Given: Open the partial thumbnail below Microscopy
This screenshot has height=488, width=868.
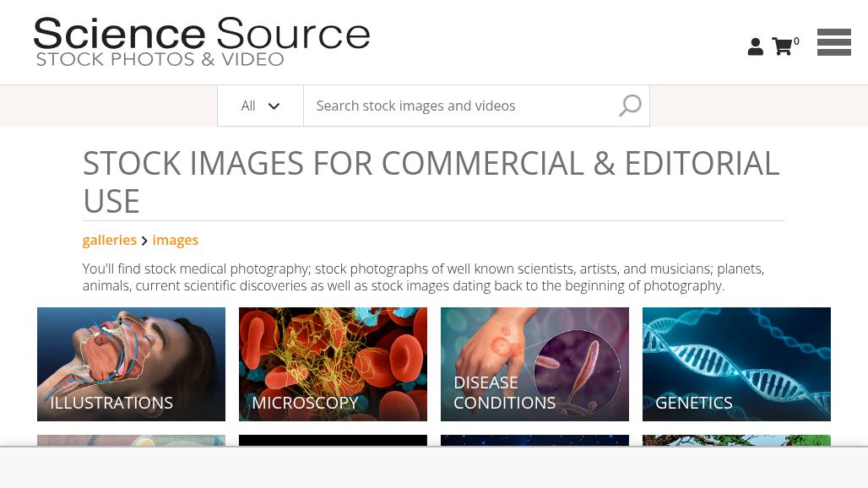Looking at the screenshot, I should pyautogui.click(x=333, y=440).
